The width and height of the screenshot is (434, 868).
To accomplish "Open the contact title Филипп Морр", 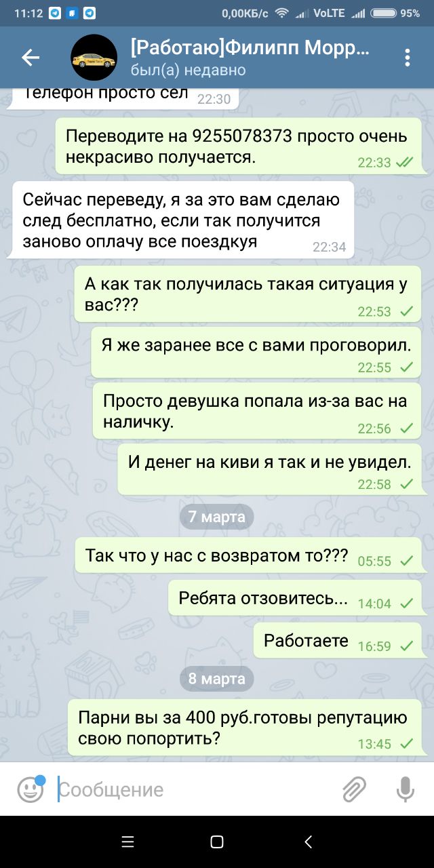I will click(251, 49).
